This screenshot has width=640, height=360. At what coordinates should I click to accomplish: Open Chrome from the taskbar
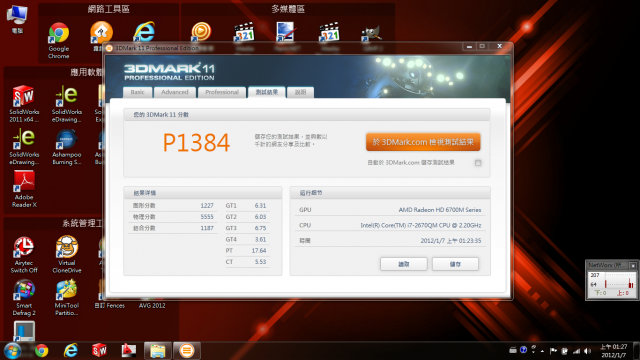point(42,351)
